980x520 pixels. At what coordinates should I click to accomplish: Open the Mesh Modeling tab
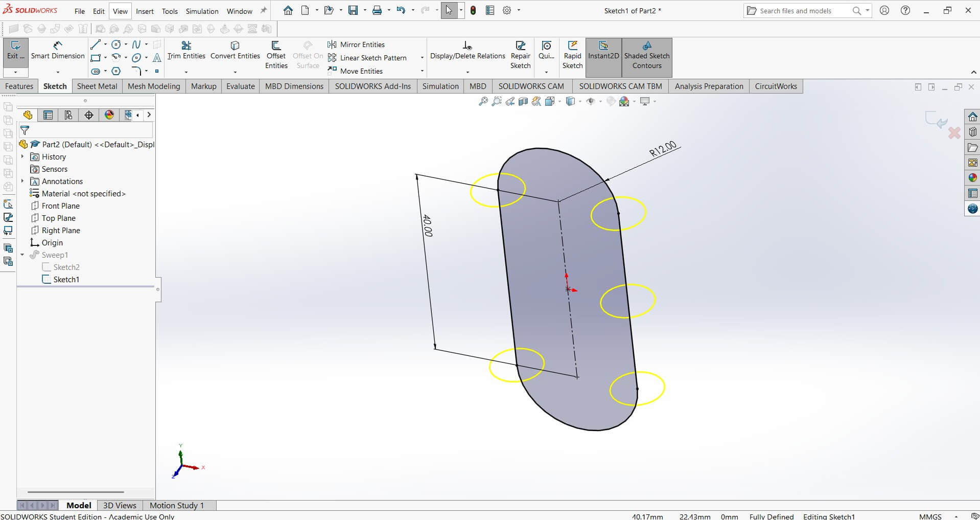pyautogui.click(x=154, y=86)
